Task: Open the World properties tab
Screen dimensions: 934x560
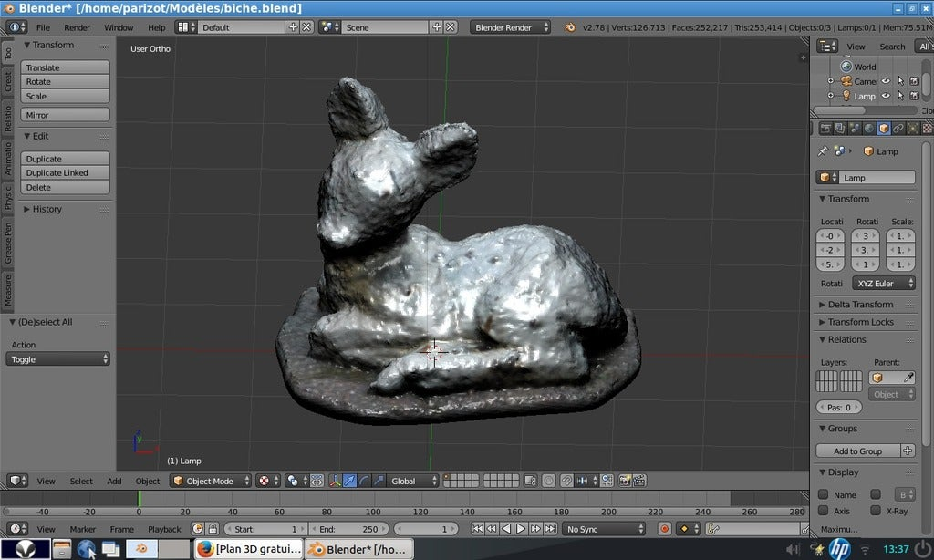Action: [867, 130]
